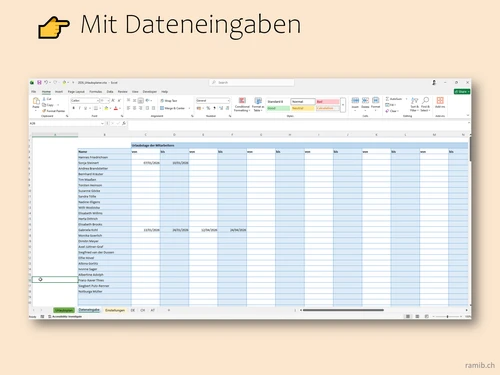This screenshot has height=375, width=500.
Task: Apply the Good cell style
Action: coord(278,108)
